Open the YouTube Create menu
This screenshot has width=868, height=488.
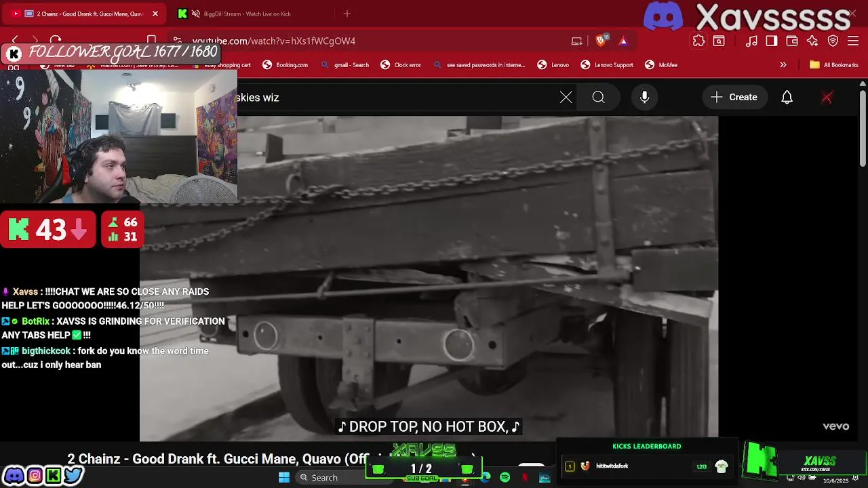pos(734,98)
